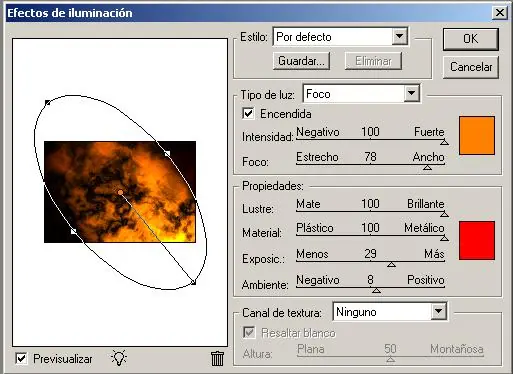Image resolution: width=513 pixels, height=374 pixels.
Task: Click the light center point in preview
Action: point(120,192)
